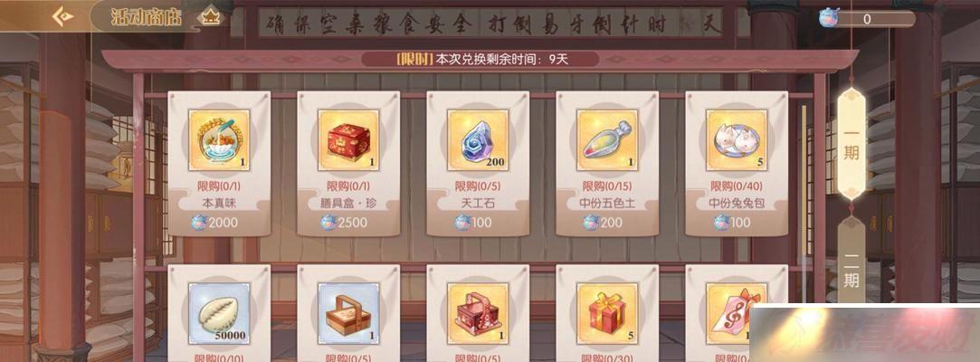Select the pink tiered box item
980x362 pixels.
click(x=478, y=313)
